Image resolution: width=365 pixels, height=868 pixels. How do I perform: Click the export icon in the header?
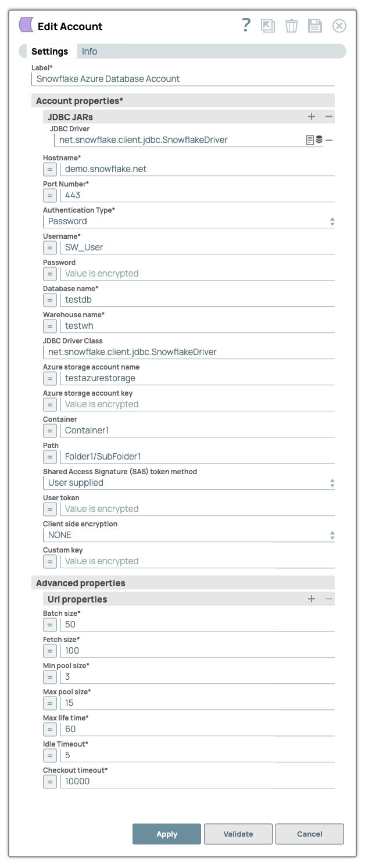268,26
